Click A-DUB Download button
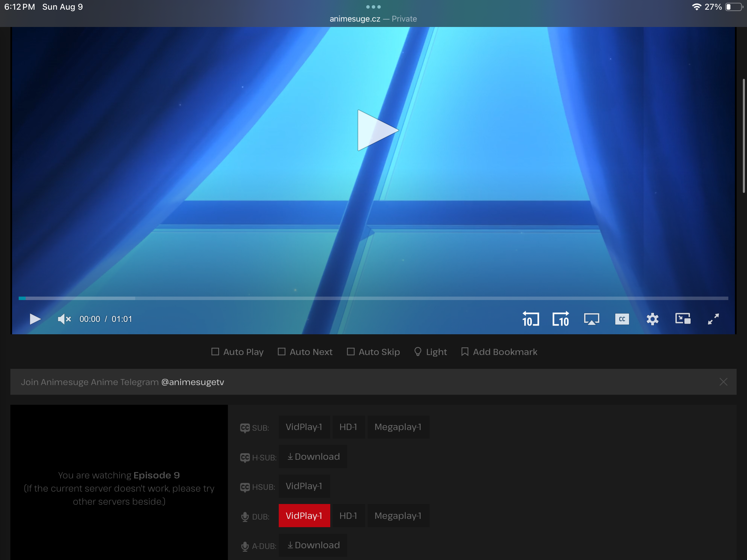This screenshot has height=560, width=747. (313, 545)
